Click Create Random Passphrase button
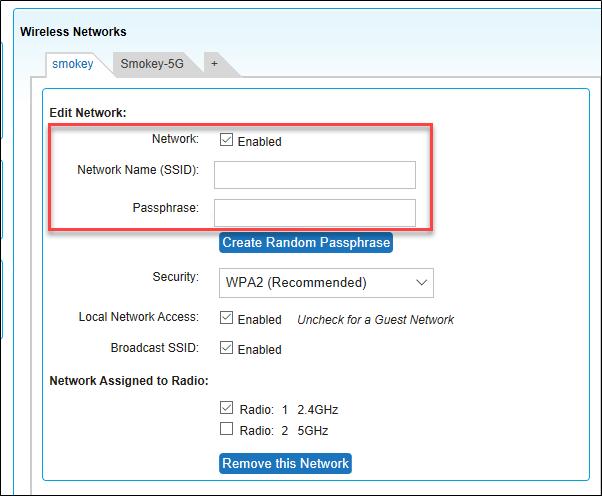This screenshot has width=602, height=496. click(306, 243)
